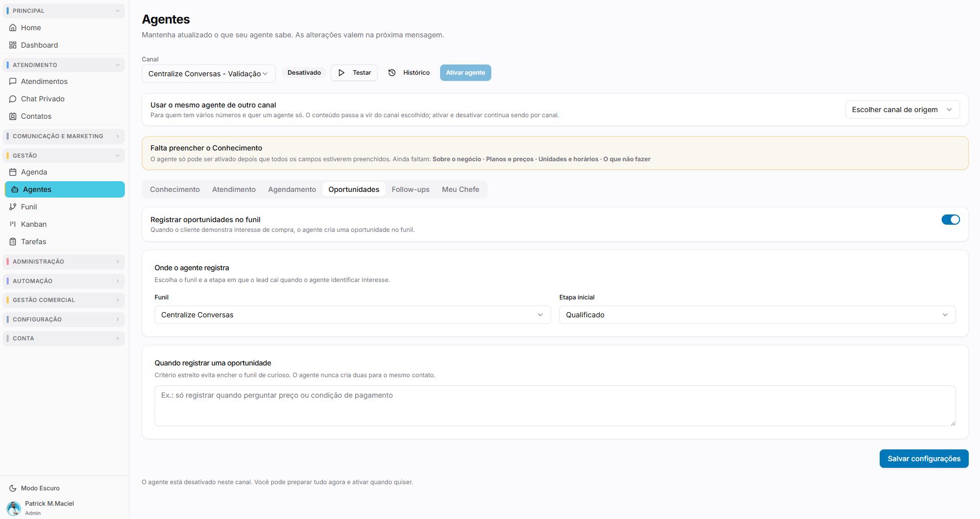The width and height of the screenshot is (980, 519).
Task: Click the Salvar configurações button
Action: 924,459
